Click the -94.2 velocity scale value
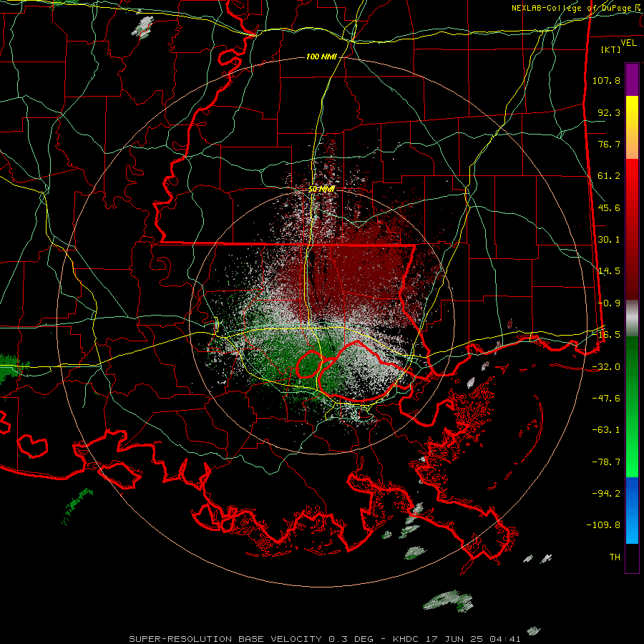The width and height of the screenshot is (644, 644). point(606,493)
